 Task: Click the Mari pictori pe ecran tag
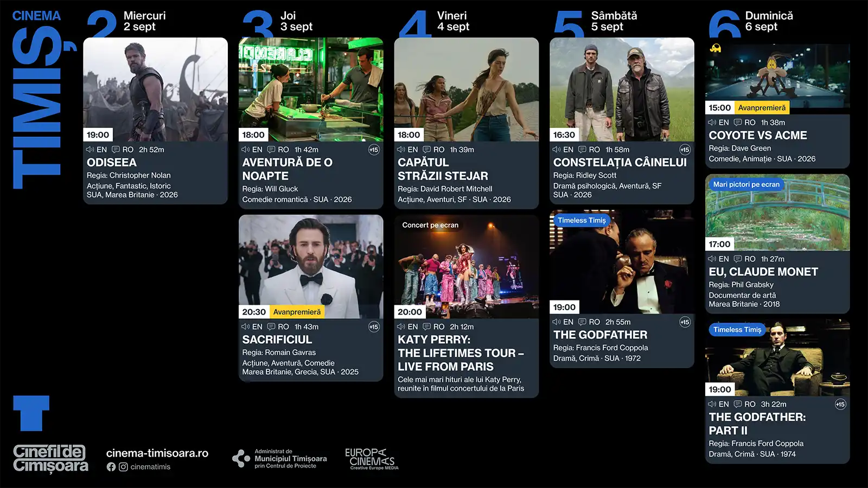click(746, 184)
